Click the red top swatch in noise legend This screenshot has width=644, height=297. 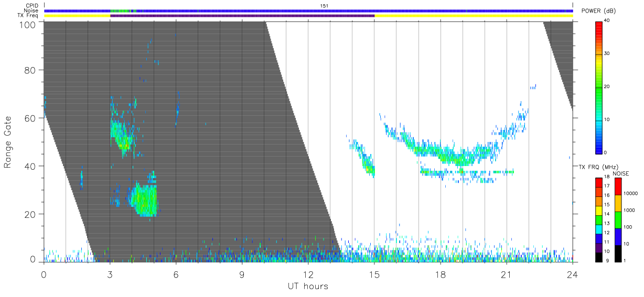pos(618,186)
